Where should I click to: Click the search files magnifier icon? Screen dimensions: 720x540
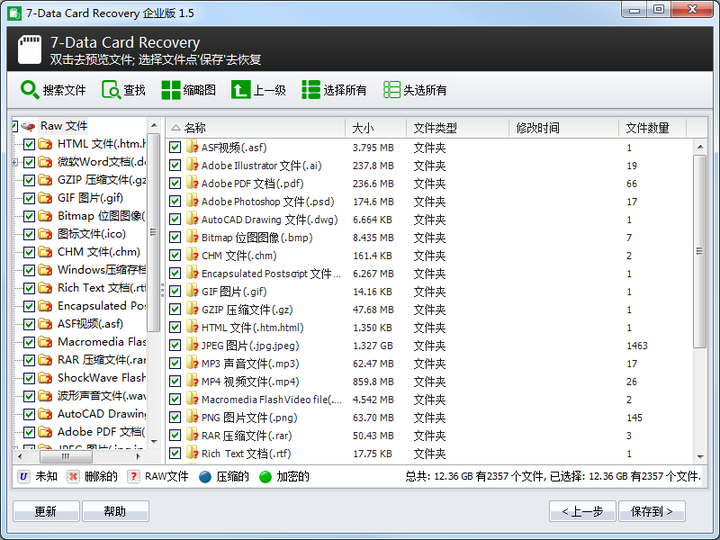tap(30, 90)
